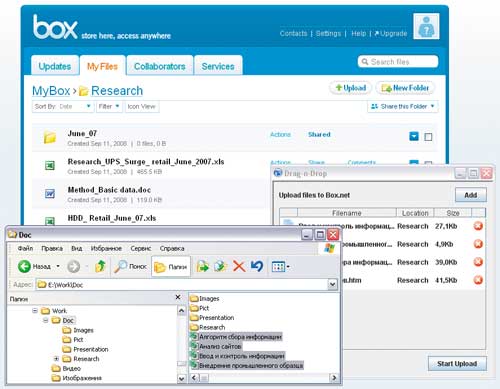
Task: Switch to the Collaborators tab
Action: (x=160, y=66)
